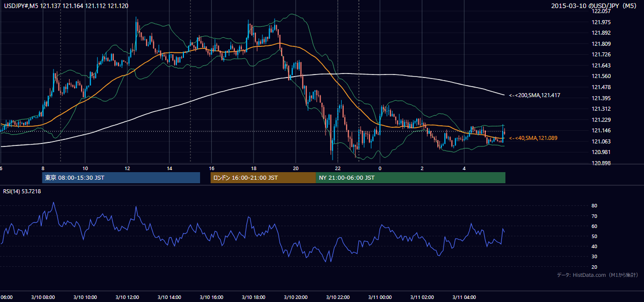Click the 3/10 16:00 time label
This screenshot has height=302, width=644.
(211, 297)
